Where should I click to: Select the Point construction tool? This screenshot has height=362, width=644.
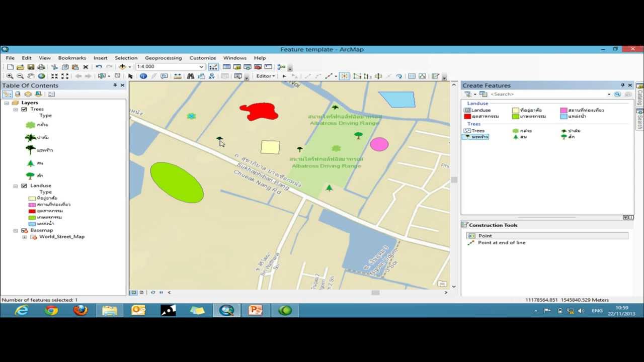[x=547, y=236]
